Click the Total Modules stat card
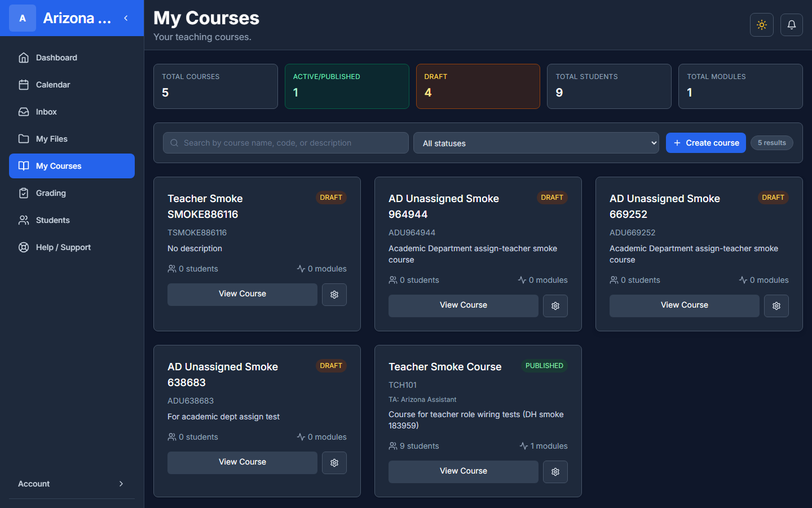The image size is (812, 508). click(740, 86)
